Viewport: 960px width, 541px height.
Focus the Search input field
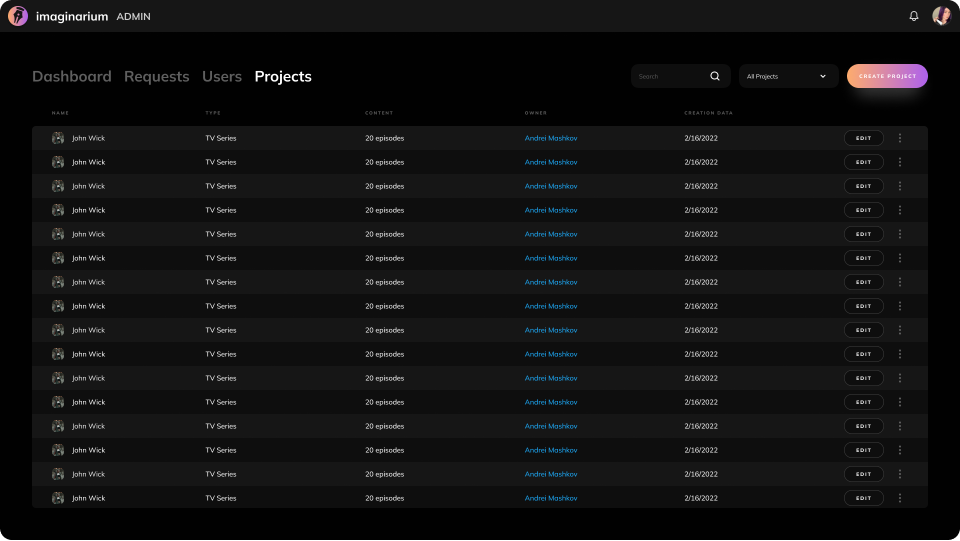point(670,76)
